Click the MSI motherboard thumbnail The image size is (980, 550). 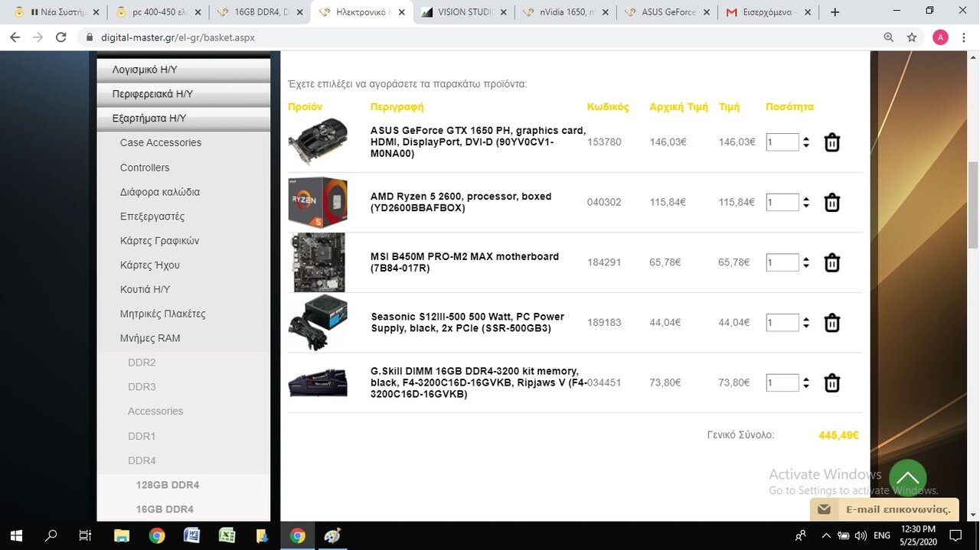point(318,262)
